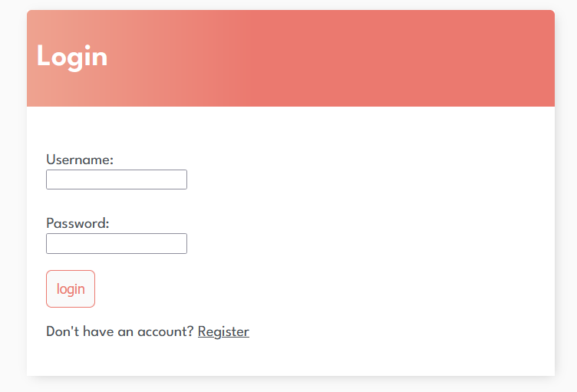Open the Register link

[x=223, y=331]
